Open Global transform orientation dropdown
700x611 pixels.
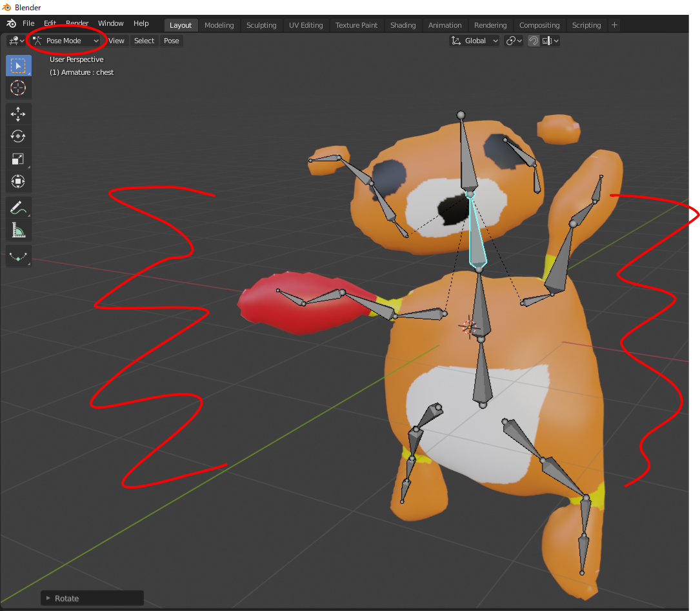tap(474, 41)
